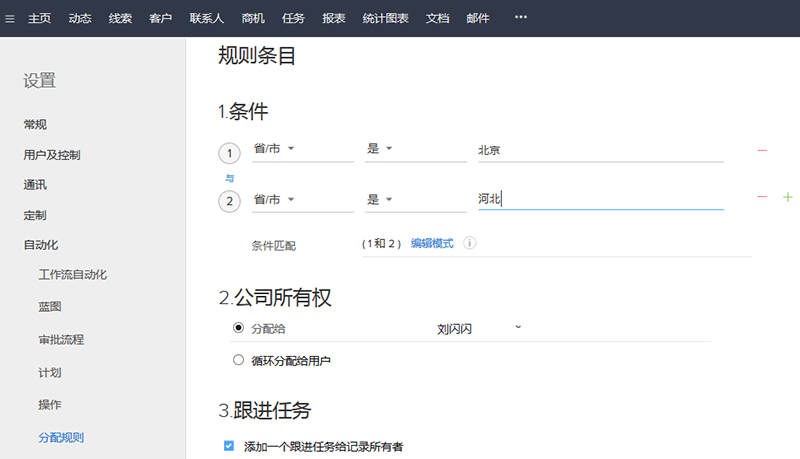This screenshot has width=800, height=459.
Task: Open the hamburger menu icon
Action: [x=10, y=18]
